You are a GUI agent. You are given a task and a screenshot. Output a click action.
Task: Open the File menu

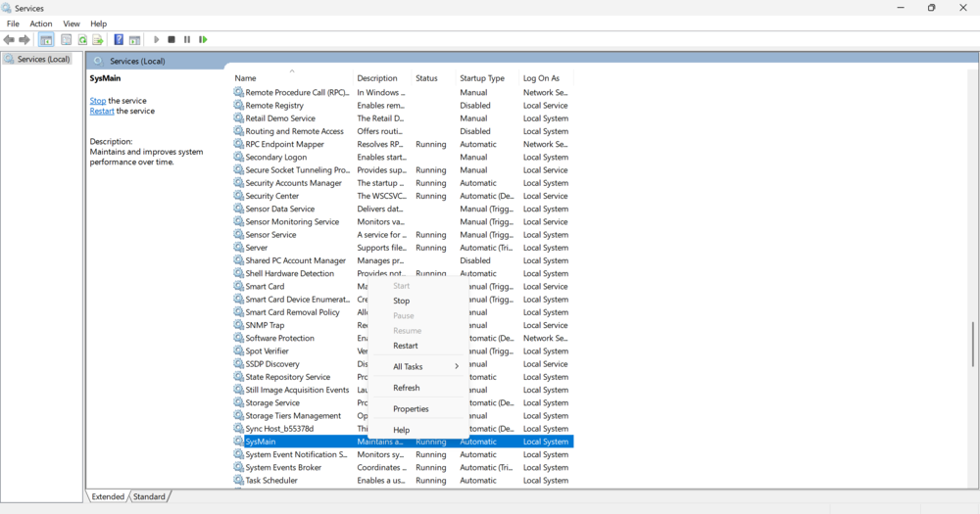click(x=13, y=23)
